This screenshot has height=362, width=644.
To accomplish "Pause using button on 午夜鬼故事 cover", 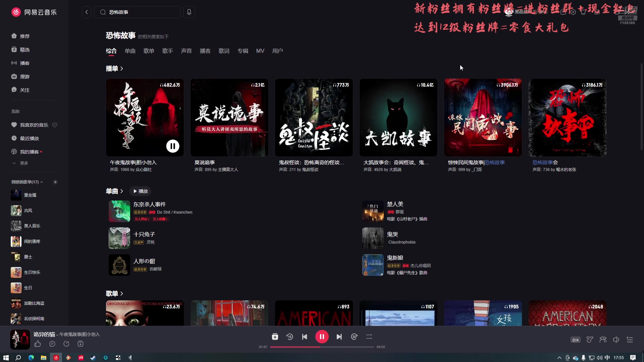I will 173,146.
